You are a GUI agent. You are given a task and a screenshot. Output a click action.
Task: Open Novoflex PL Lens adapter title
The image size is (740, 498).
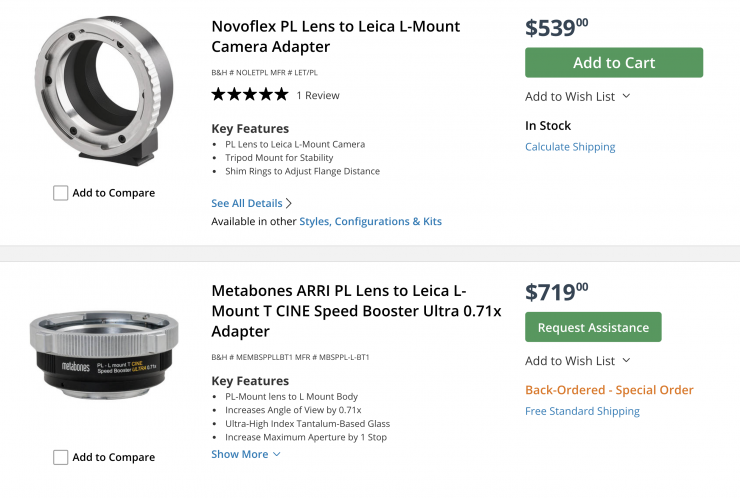tap(336, 36)
